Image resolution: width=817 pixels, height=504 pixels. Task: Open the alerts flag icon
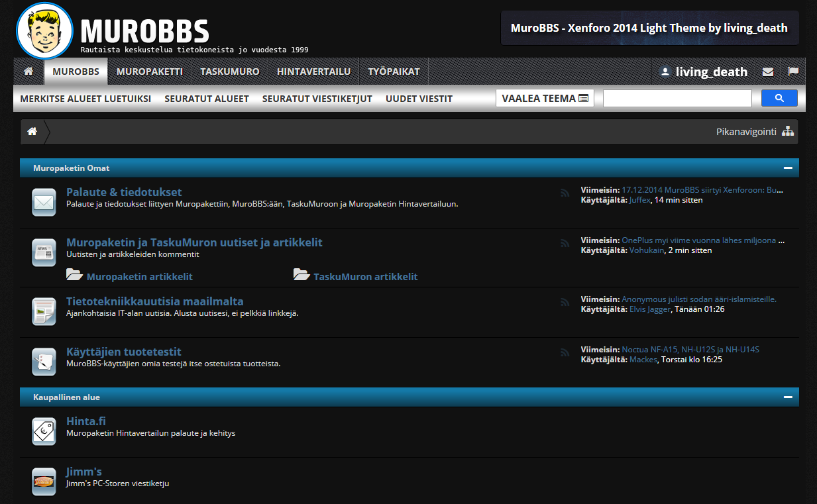tap(793, 72)
